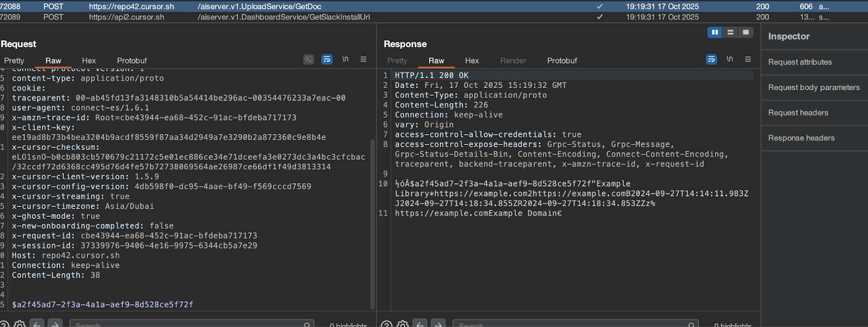
Task: Open the Protobuf tab in Response
Action: 562,60
